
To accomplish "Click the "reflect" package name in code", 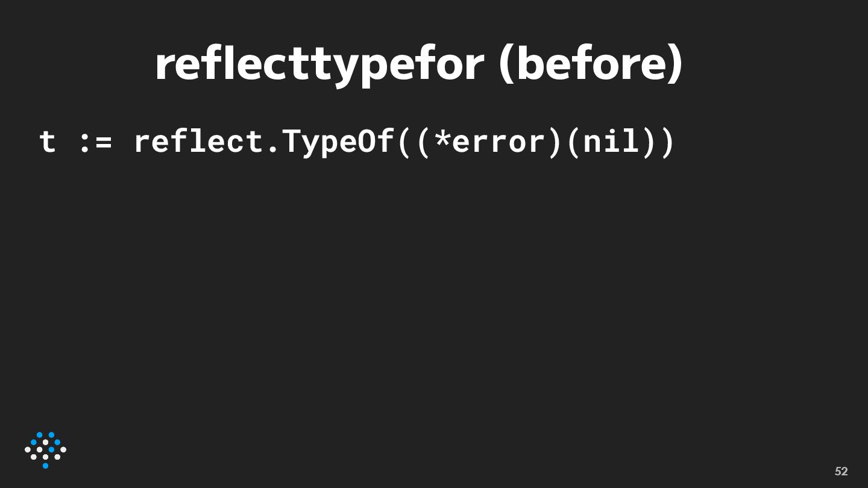I will tap(198, 141).
